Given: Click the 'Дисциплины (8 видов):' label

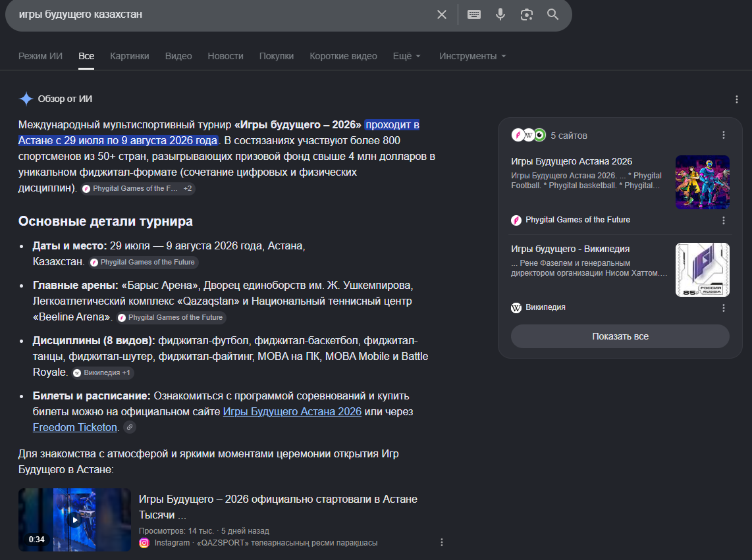Looking at the screenshot, I should 94,340.
